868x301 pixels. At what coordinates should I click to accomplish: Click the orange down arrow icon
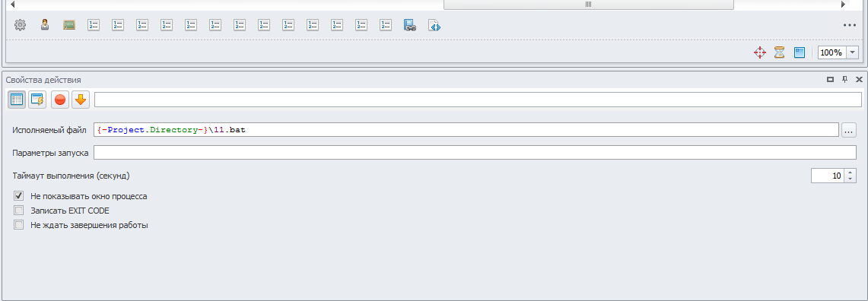point(81,100)
